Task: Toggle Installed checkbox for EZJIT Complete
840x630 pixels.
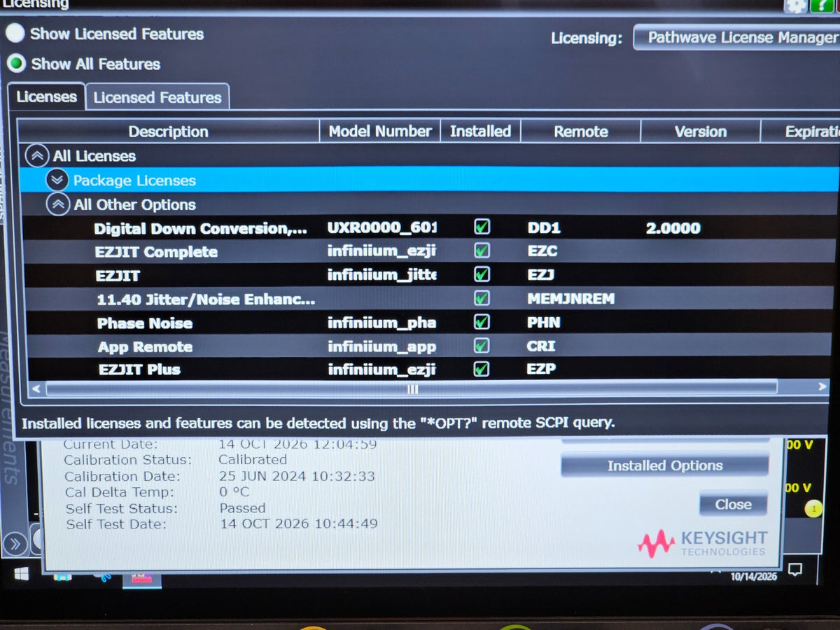Action: (482, 250)
